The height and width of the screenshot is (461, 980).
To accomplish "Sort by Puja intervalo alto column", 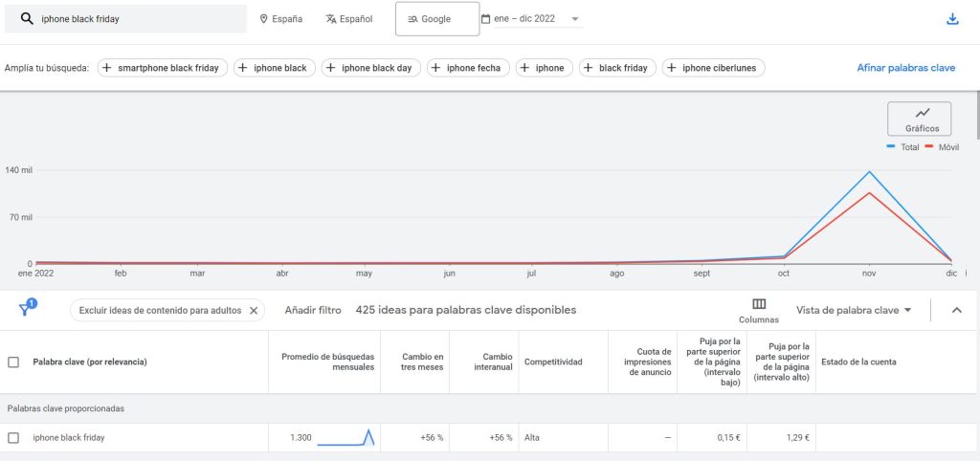I will tap(782, 362).
